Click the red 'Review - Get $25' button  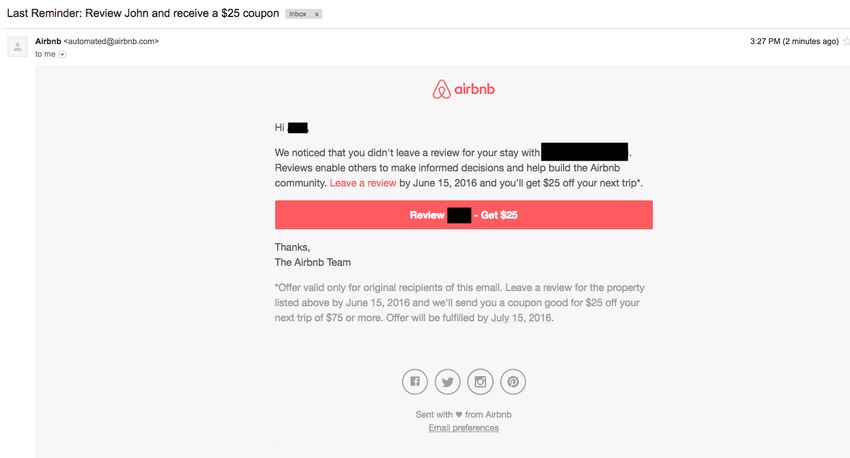[x=463, y=215]
